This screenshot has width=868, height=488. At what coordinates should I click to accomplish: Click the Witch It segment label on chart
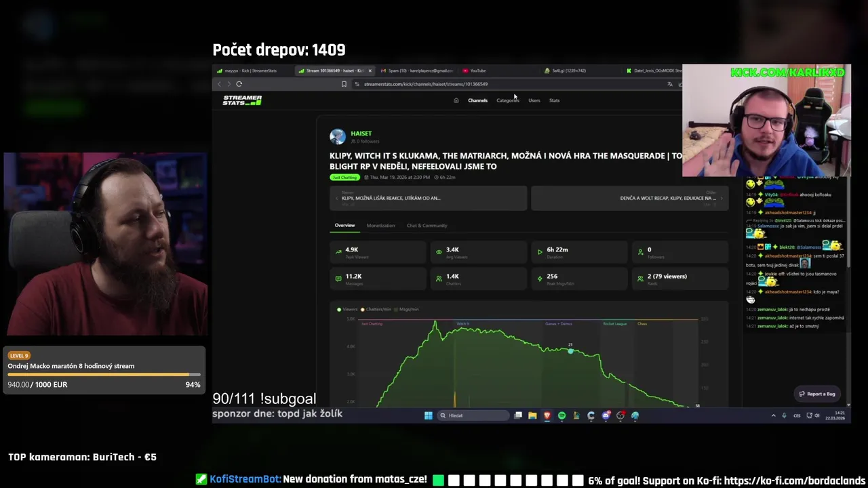click(x=463, y=323)
